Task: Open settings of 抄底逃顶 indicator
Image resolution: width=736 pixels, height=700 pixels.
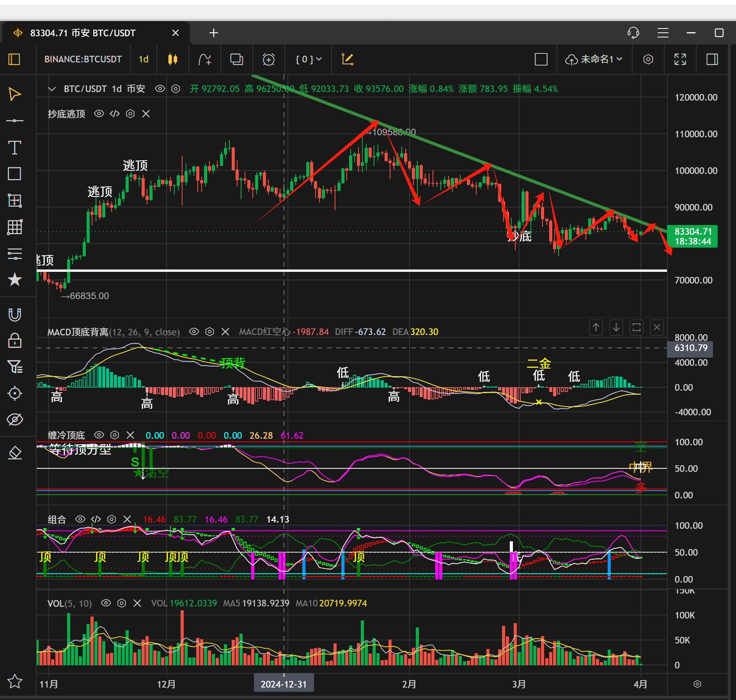Action: tap(130, 113)
